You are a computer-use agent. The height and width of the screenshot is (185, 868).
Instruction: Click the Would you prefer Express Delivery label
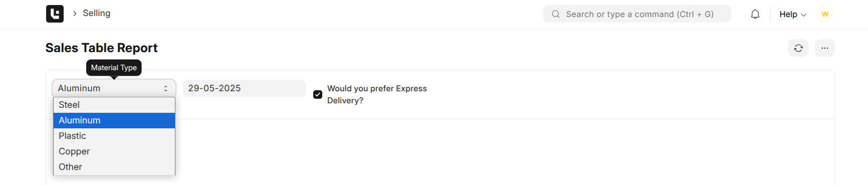tap(377, 94)
